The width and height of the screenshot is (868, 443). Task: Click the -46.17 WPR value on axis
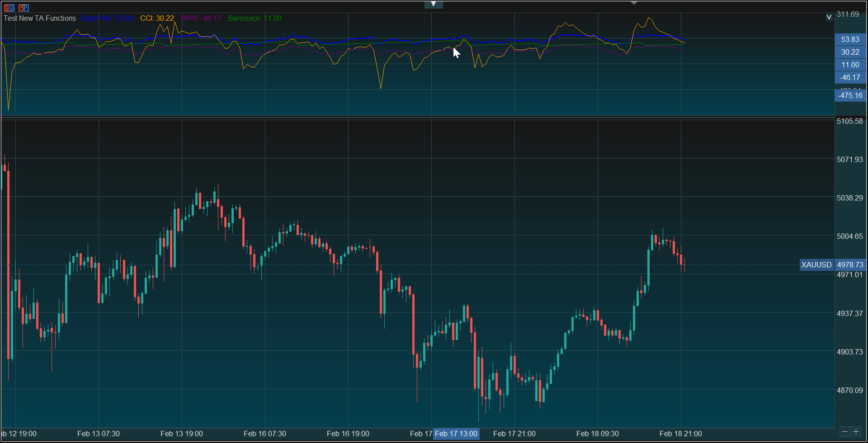coord(850,77)
